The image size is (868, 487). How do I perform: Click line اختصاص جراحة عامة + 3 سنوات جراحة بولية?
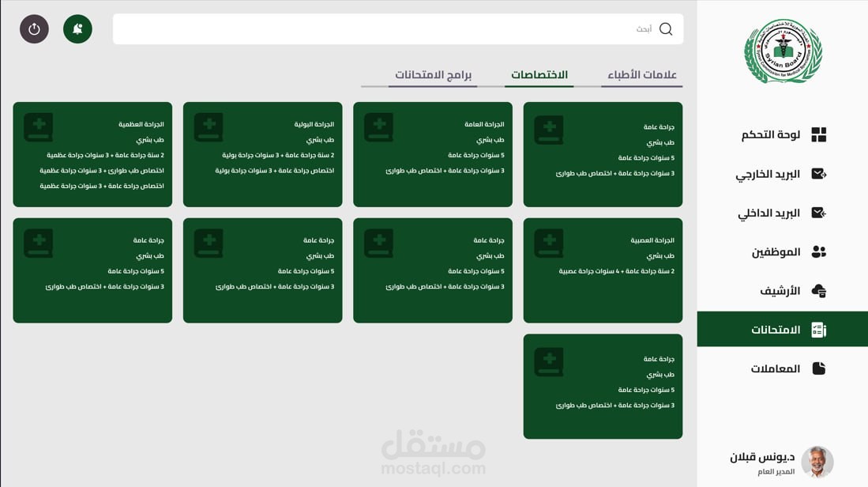[x=275, y=171]
